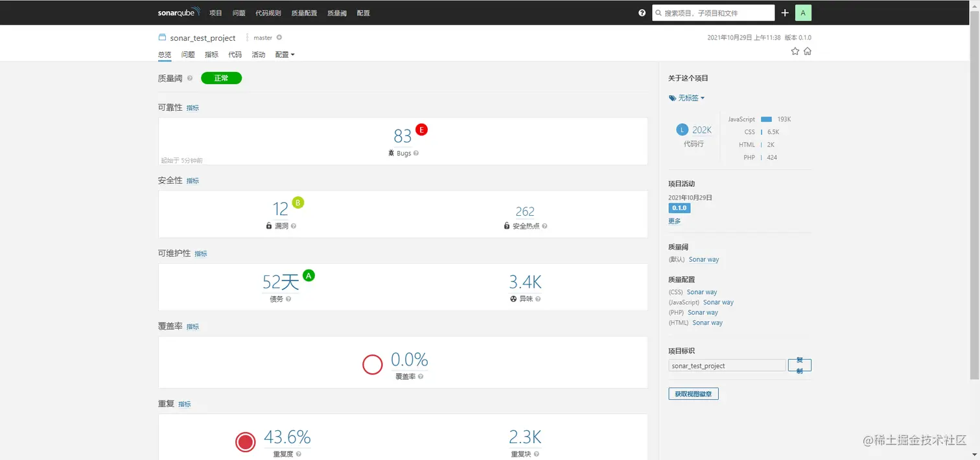The height and width of the screenshot is (460, 980).
Task: Click the help icon beside 覆盖率 value
Action: [x=421, y=376]
